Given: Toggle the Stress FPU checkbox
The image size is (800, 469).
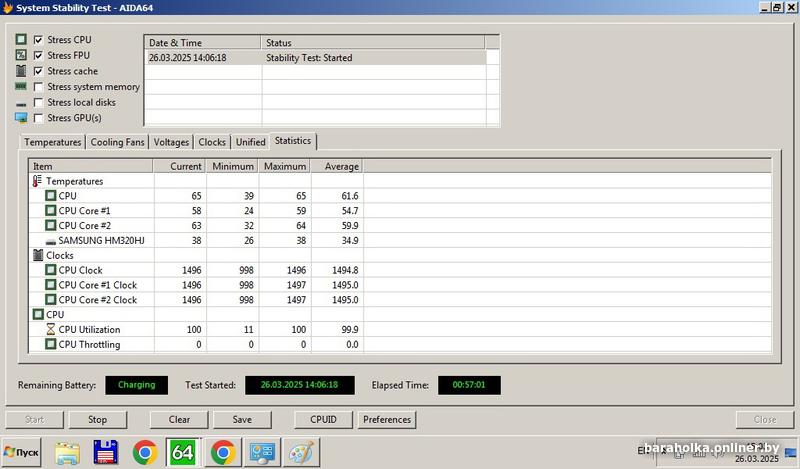Looking at the screenshot, I should [x=38, y=55].
